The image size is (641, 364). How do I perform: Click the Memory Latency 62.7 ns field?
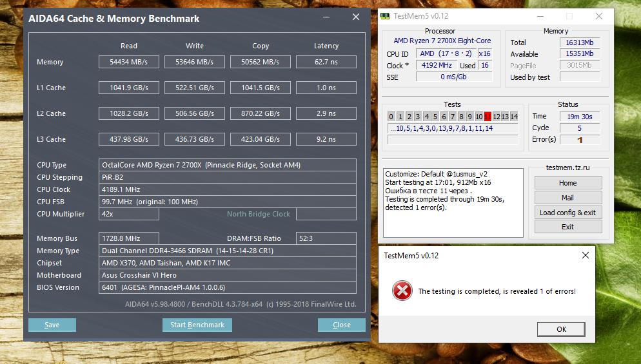326,62
